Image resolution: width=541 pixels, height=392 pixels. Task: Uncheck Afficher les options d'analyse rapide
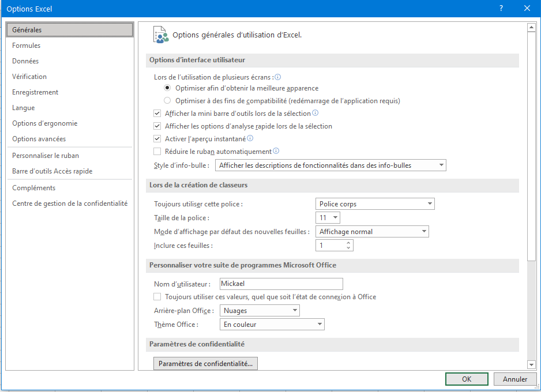(x=157, y=126)
